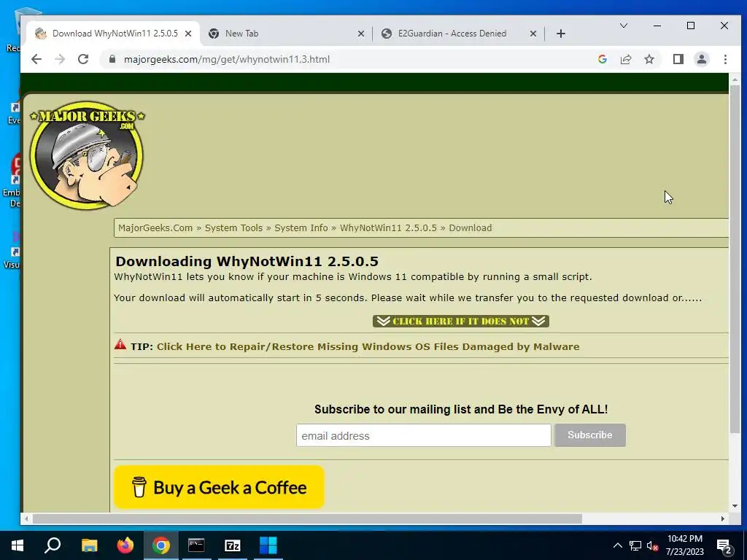Viewport: 747px width, 560px height.
Task: Show hidden system tray icons
Action: [617, 545]
